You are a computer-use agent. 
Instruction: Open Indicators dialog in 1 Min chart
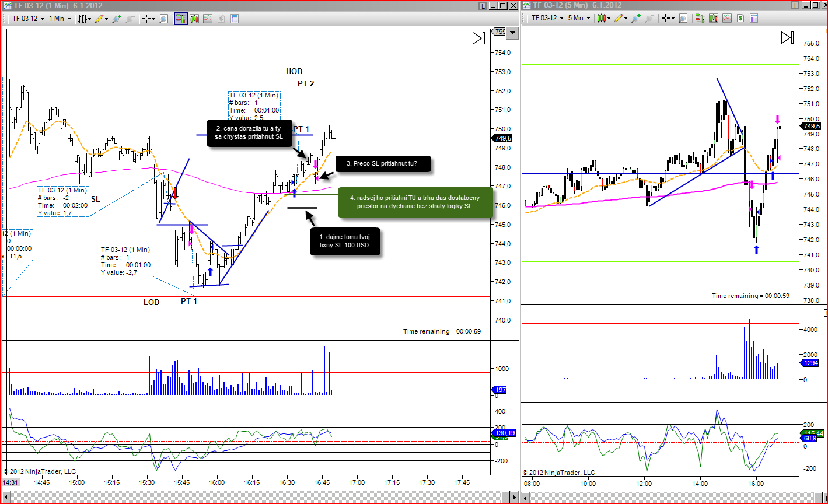[x=208, y=19]
